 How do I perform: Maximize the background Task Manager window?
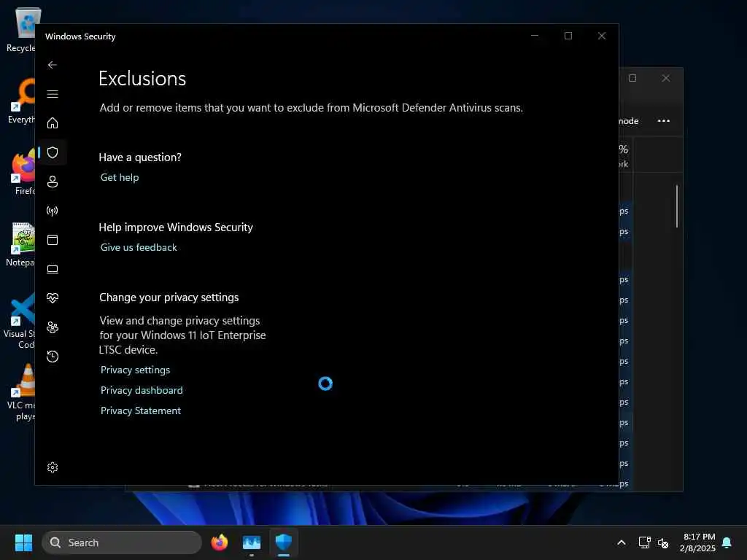[x=632, y=78]
